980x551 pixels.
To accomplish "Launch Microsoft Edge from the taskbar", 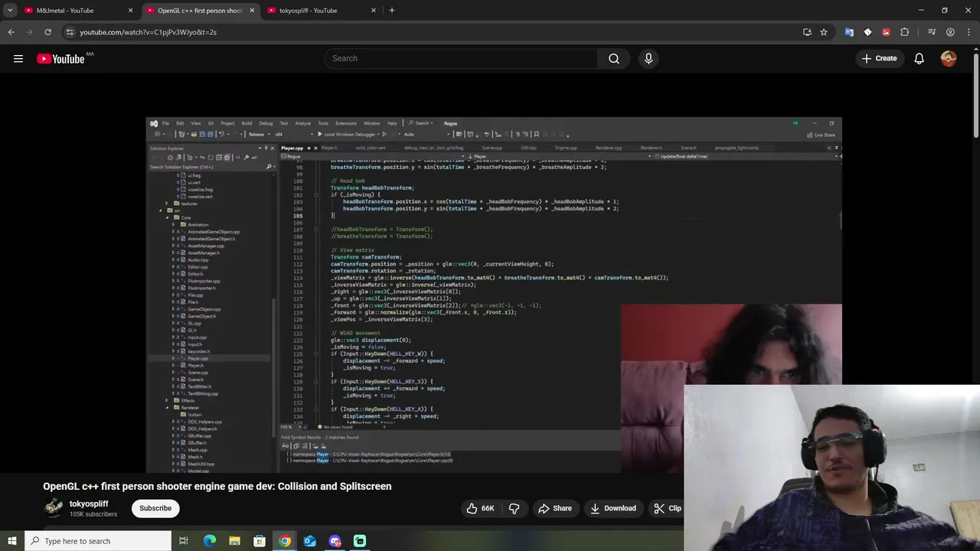I will click(x=209, y=541).
